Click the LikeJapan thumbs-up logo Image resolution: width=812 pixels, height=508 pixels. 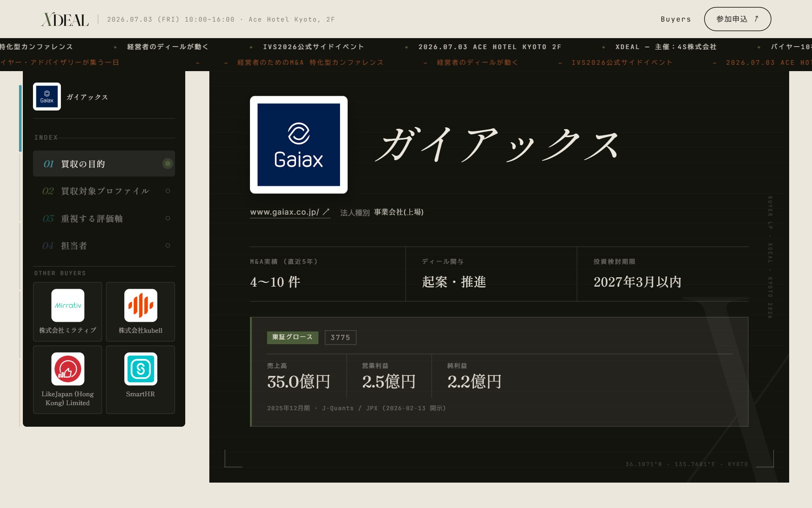[x=68, y=369]
